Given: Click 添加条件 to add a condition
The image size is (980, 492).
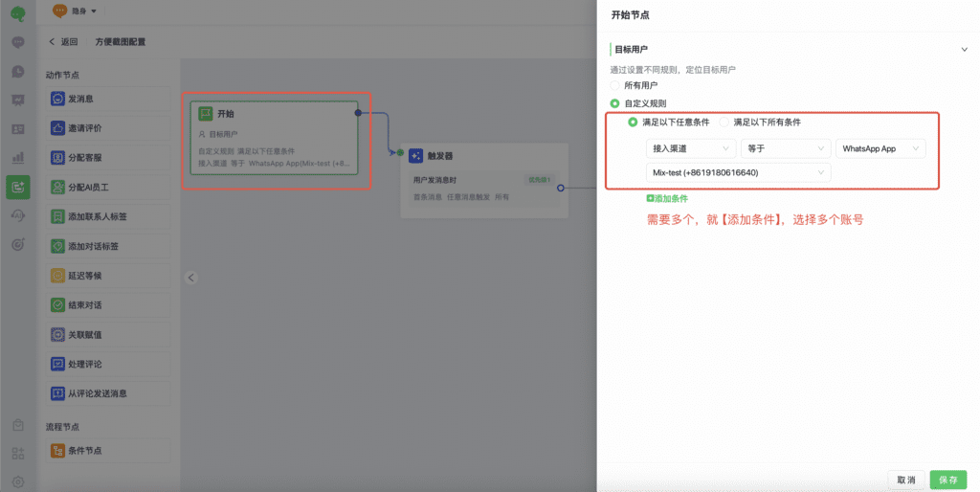Looking at the screenshot, I should tap(667, 198).
